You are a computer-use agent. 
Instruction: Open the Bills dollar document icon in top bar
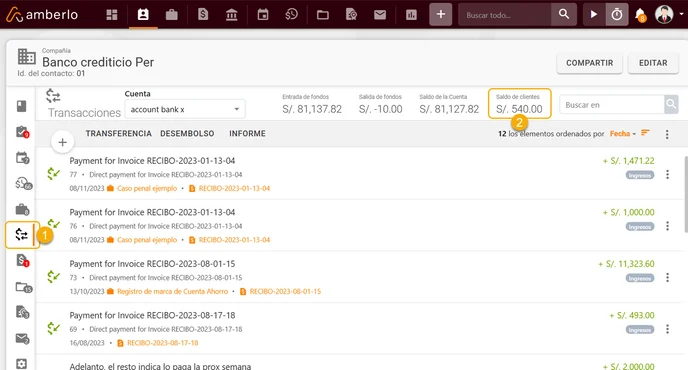[203, 15]
